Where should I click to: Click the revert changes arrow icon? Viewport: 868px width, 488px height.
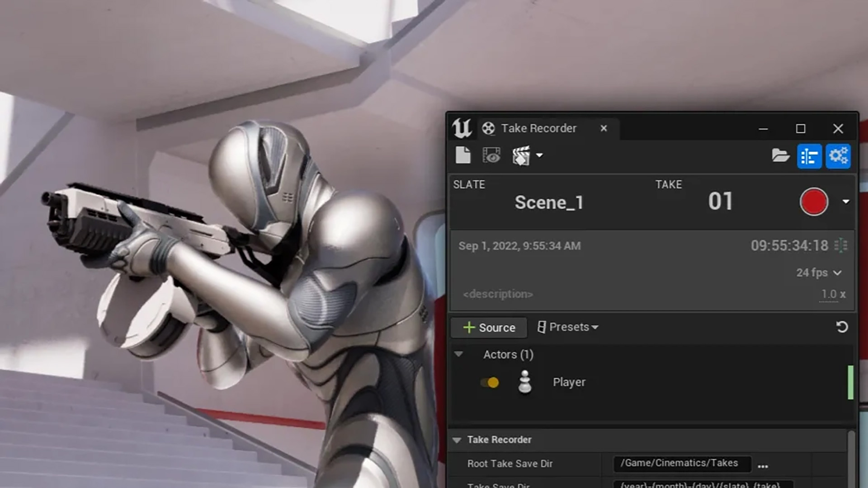coord(842,327)
